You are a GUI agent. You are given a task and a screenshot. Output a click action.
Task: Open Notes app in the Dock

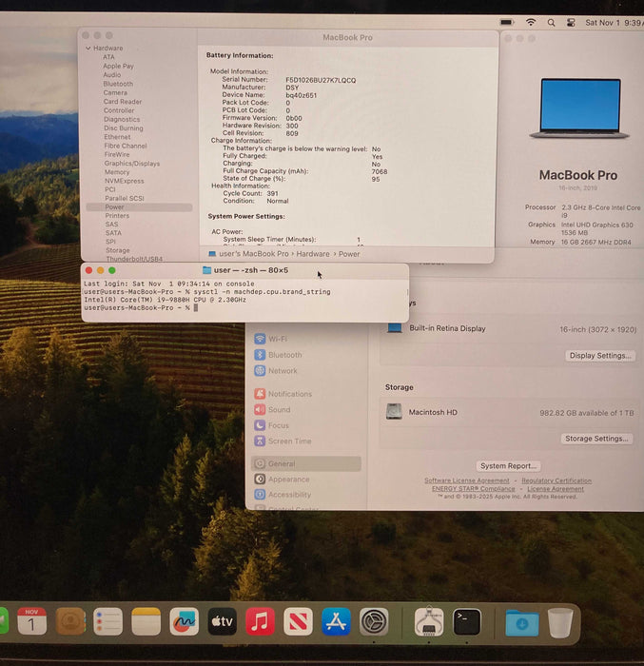[146, 621]
